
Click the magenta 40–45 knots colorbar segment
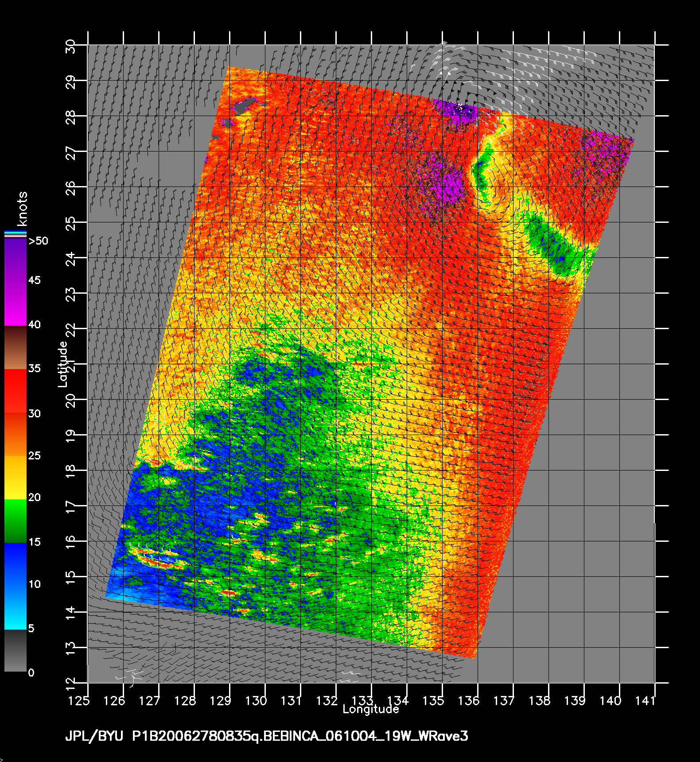[16, 303]
